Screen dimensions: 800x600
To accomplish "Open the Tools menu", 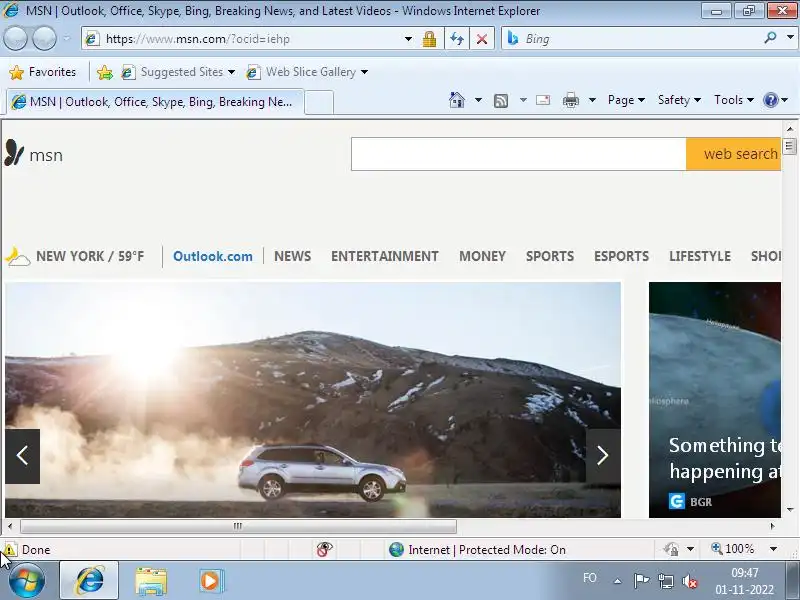I will 734,100.
